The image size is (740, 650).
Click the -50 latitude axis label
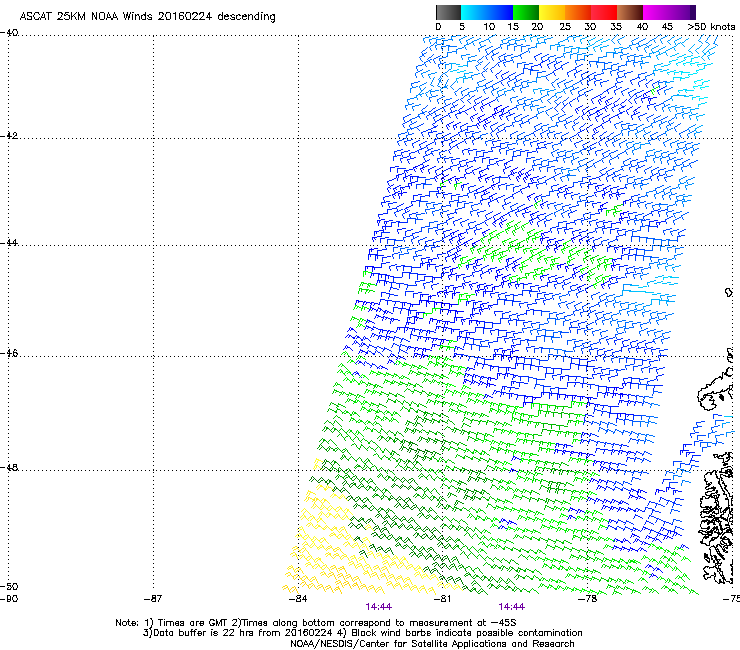click(9, 586)
